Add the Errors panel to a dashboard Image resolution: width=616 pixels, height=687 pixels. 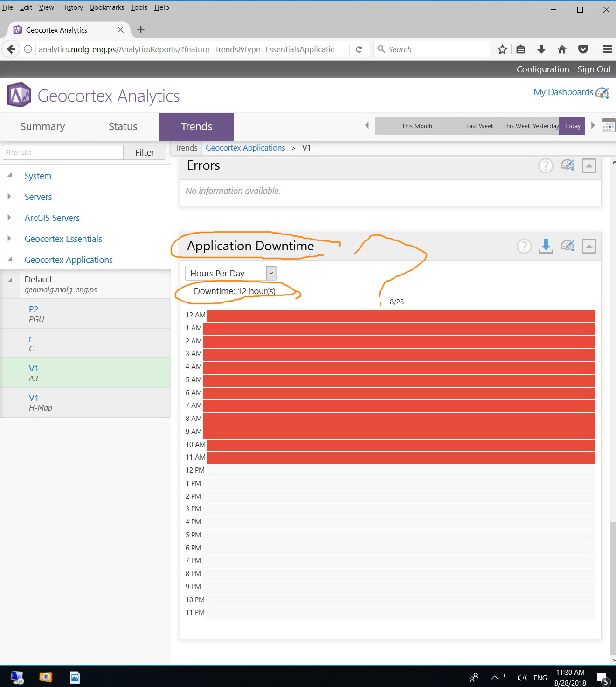pyautogui.click(x=568, y=165)
